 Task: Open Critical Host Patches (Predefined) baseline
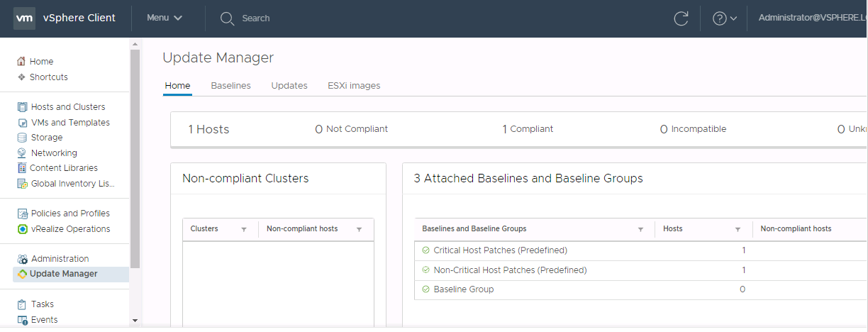tap(500, 250)
